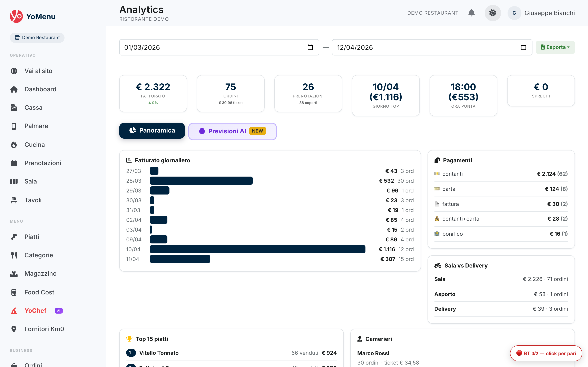Open the end date picker calendar

(x=523, y=47)
